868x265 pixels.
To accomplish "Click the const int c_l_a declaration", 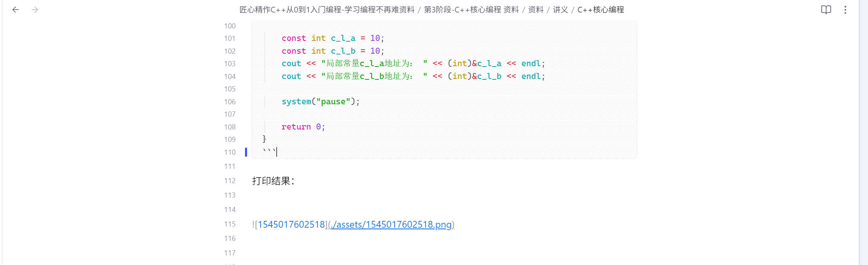I will pos(332,38).
